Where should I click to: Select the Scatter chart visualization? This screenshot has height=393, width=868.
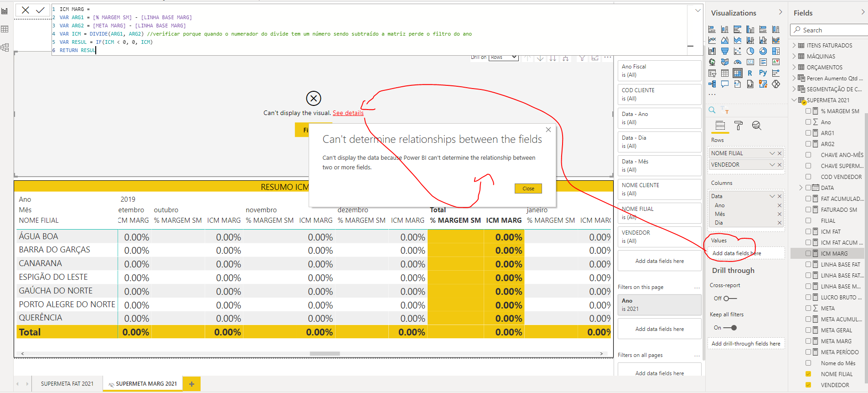738,51
